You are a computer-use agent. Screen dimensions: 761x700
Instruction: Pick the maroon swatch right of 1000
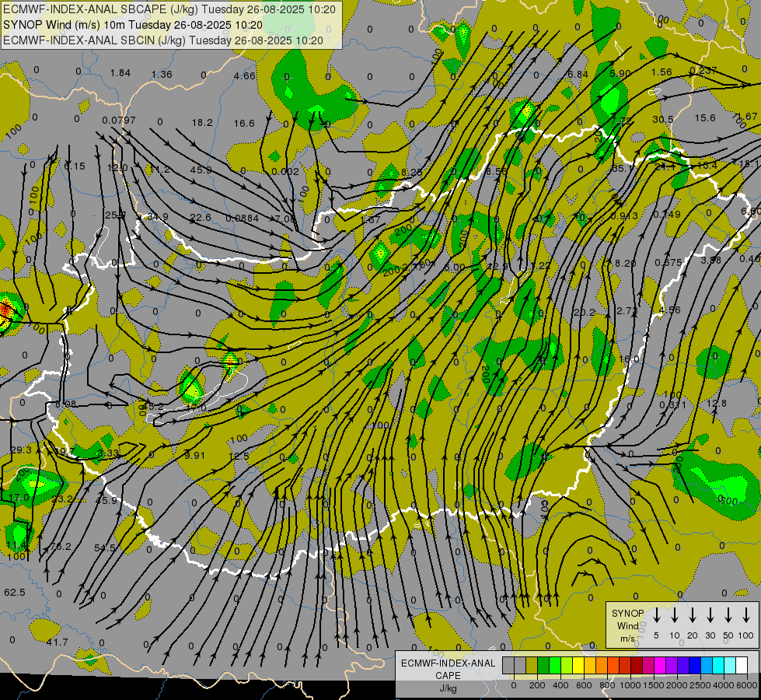pos(637,666)
